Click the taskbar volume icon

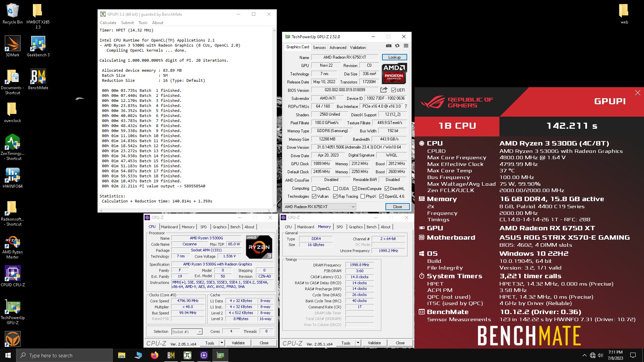[x=600, y=355]
